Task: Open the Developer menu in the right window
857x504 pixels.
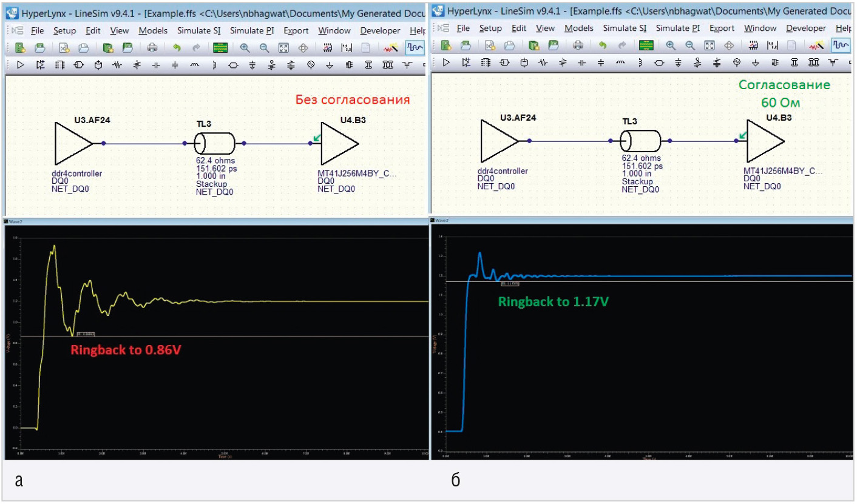Action: [806, 28]
